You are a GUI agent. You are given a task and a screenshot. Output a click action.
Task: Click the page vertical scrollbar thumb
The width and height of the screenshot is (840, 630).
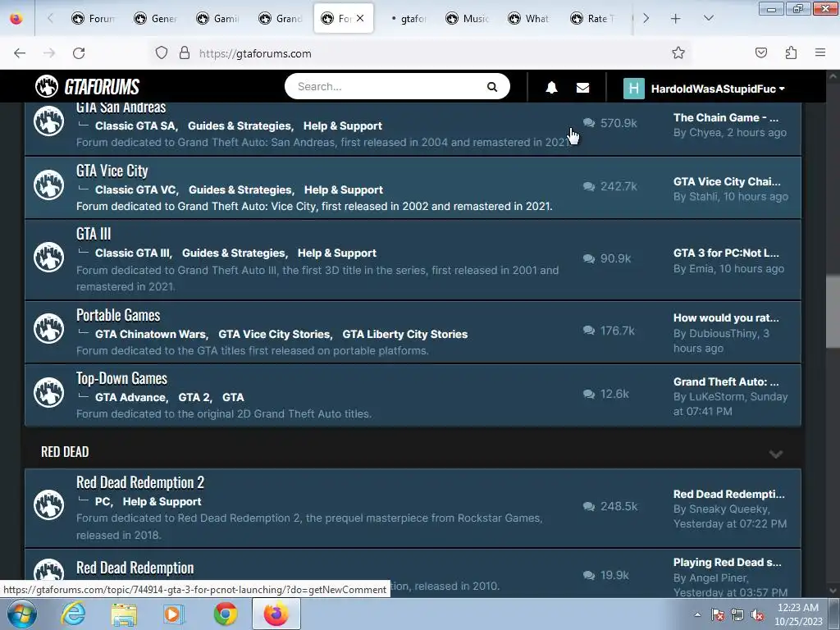(x=833, y=311)
